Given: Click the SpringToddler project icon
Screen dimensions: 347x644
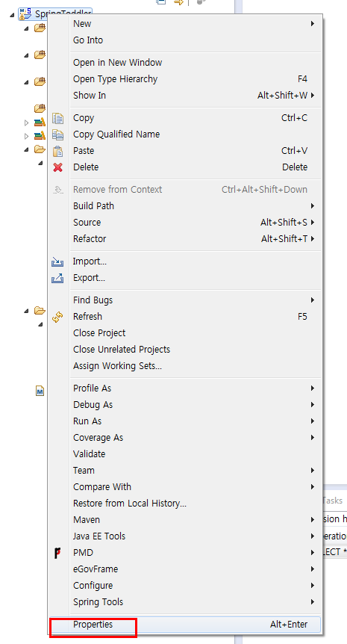Looking at the screenshot, I should (25, 14).
